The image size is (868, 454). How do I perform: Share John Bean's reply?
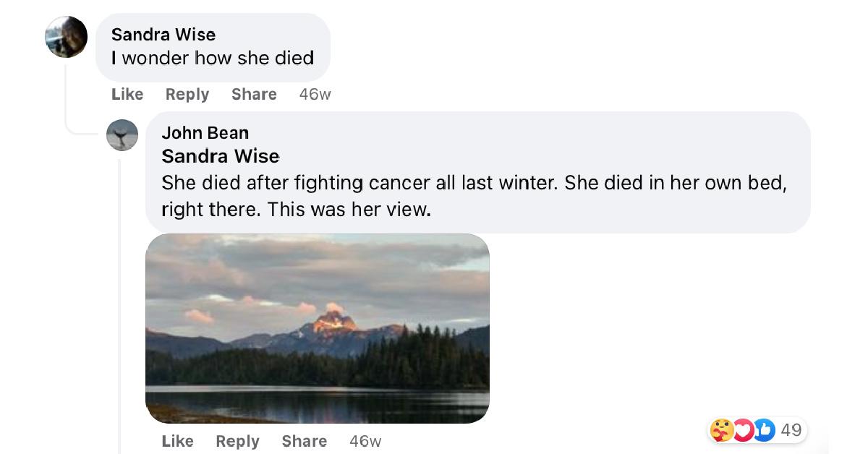tap(304, 441)
